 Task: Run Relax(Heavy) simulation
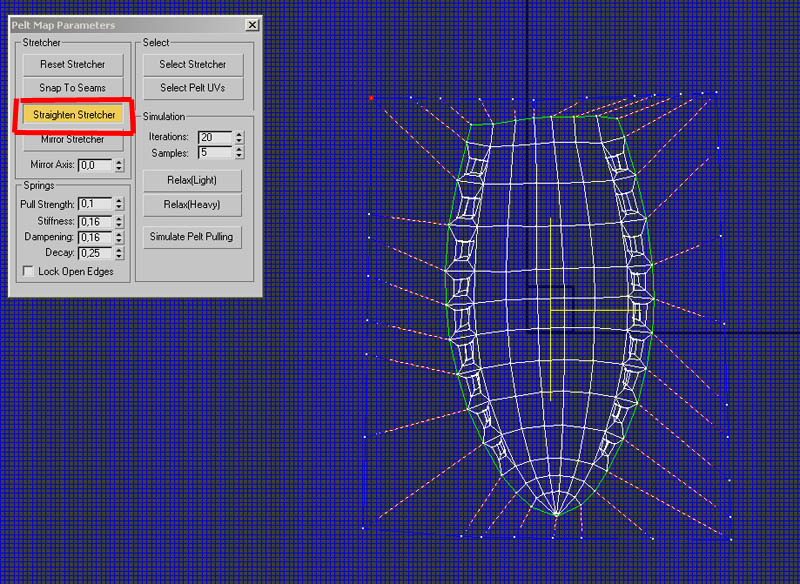pos(192,205)
